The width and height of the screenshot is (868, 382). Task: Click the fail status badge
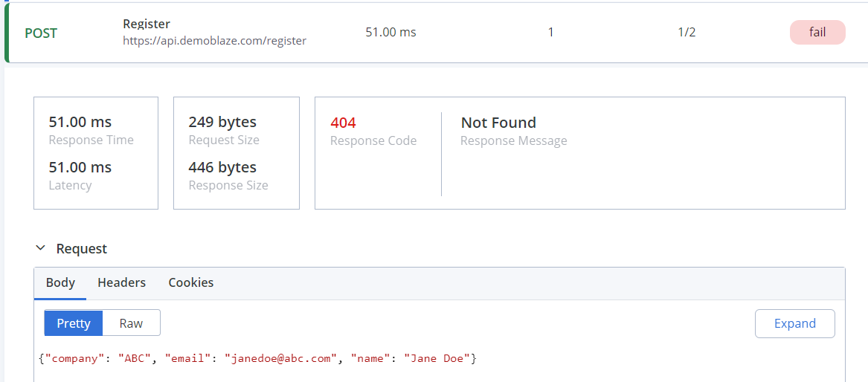(817, 32)
